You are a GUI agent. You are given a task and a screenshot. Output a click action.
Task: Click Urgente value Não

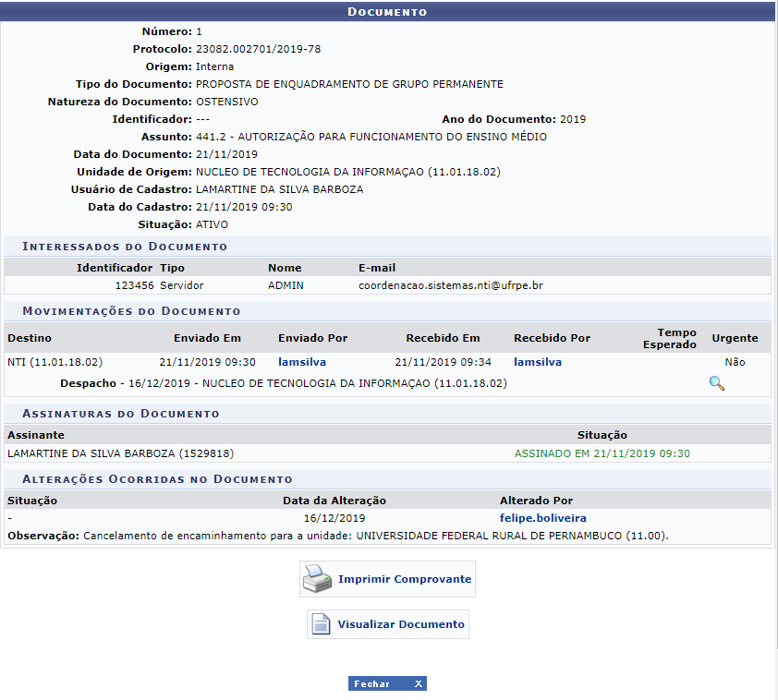click(x=735, y=362)
